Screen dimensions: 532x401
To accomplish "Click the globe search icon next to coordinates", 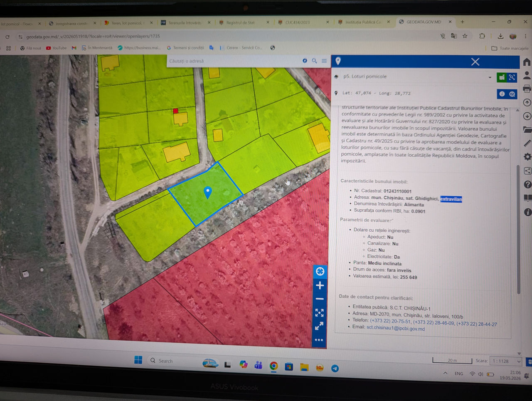I will tap(512, 94).
